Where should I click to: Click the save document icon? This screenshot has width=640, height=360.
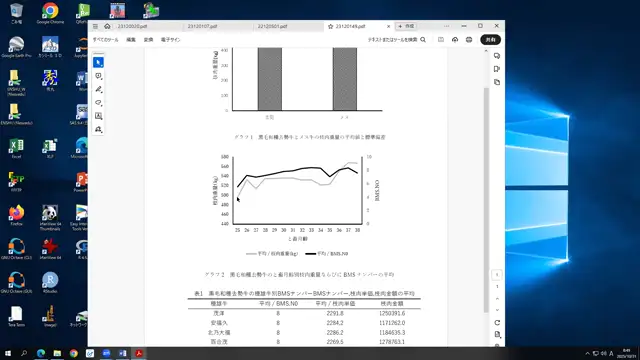tap(441, 40)
